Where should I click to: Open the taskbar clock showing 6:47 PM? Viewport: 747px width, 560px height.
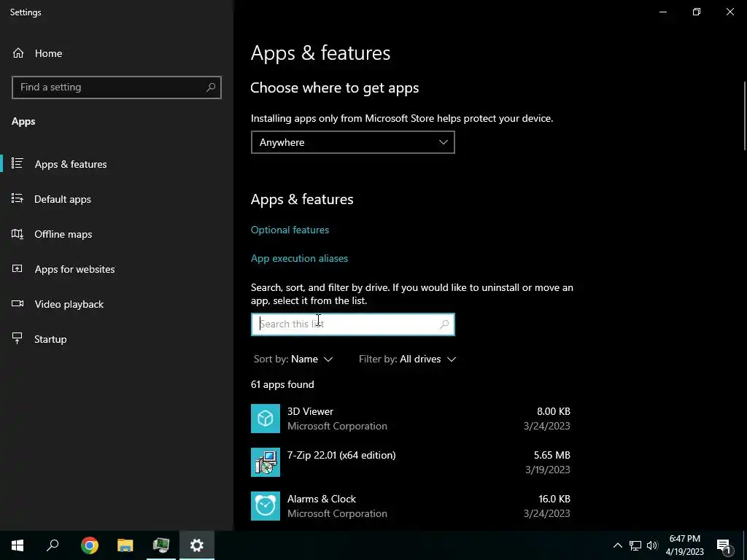coord(684,545)
